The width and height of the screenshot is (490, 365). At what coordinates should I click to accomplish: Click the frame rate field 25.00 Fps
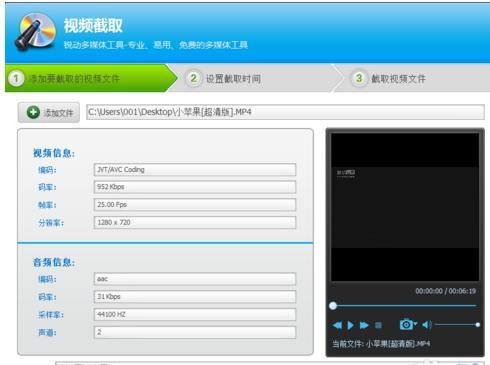(195, 205)
